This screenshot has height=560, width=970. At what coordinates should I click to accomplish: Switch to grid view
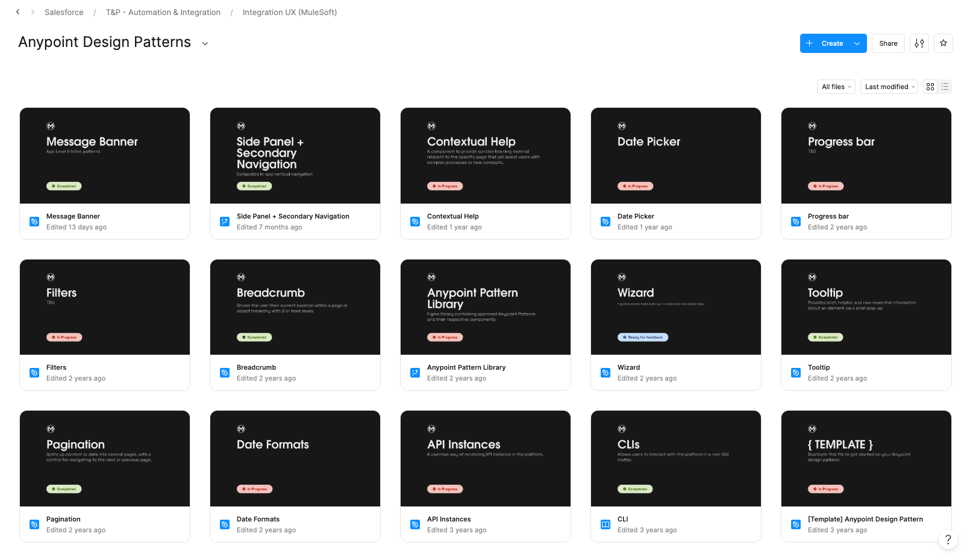(x=930, y=87)
